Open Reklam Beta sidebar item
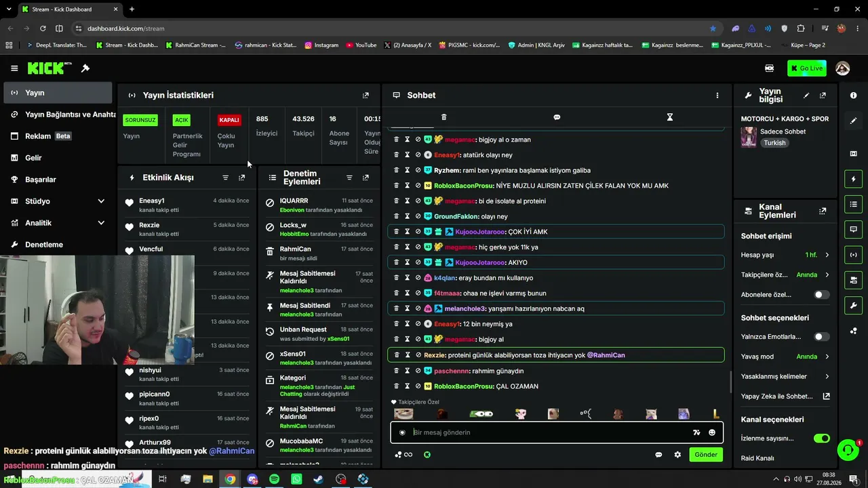This screenshot has height=488, width=868. tap(58, 136)
